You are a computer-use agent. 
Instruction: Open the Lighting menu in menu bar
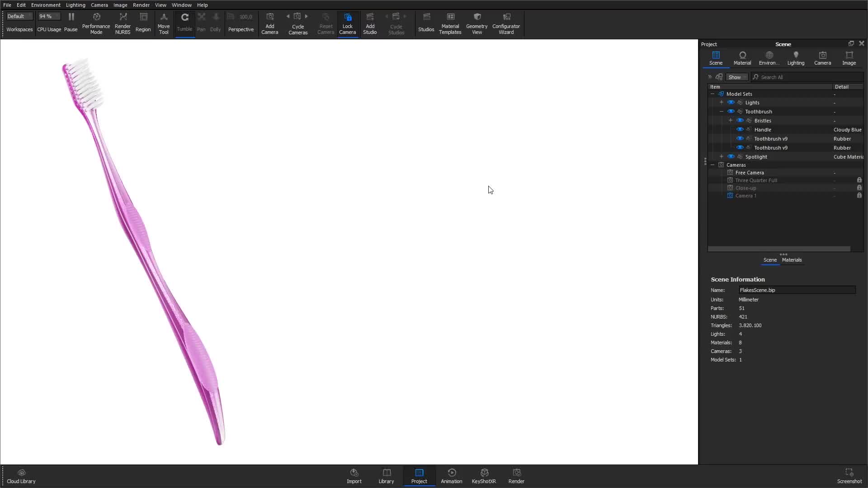[x=75, y=5]
